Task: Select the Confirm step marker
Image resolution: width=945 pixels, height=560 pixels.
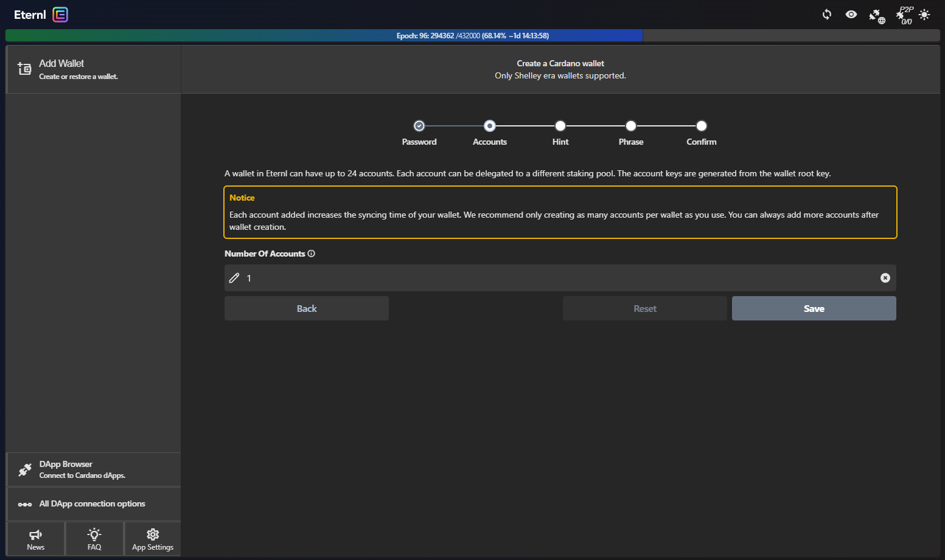Action: [x=702, y=126]
